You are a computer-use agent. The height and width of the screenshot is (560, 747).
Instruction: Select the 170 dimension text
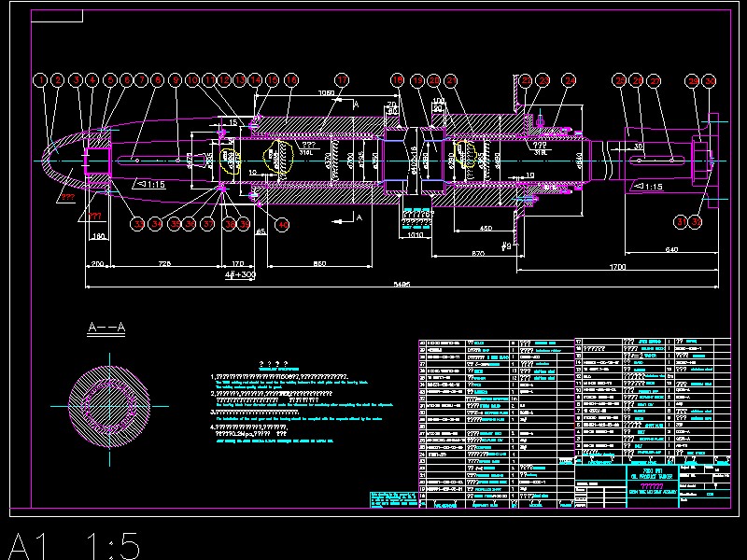[x=237, y=263]
